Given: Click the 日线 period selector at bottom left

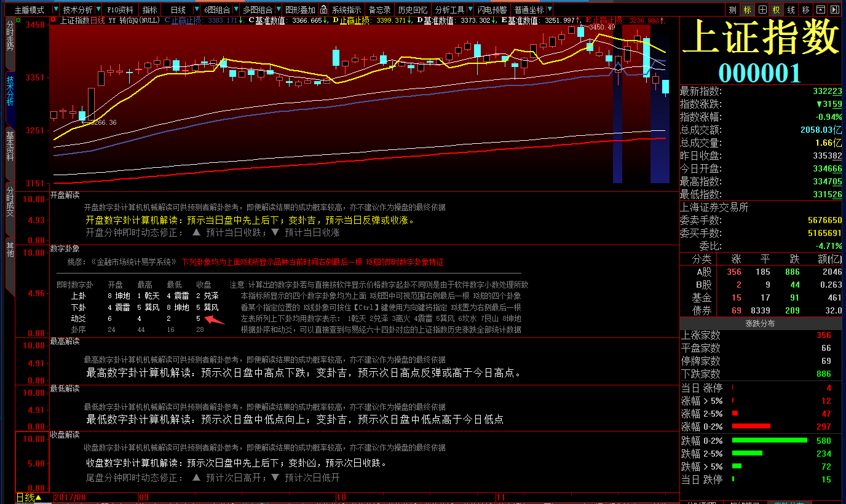Looking at the screenshot, I should (x=29, y=497).
